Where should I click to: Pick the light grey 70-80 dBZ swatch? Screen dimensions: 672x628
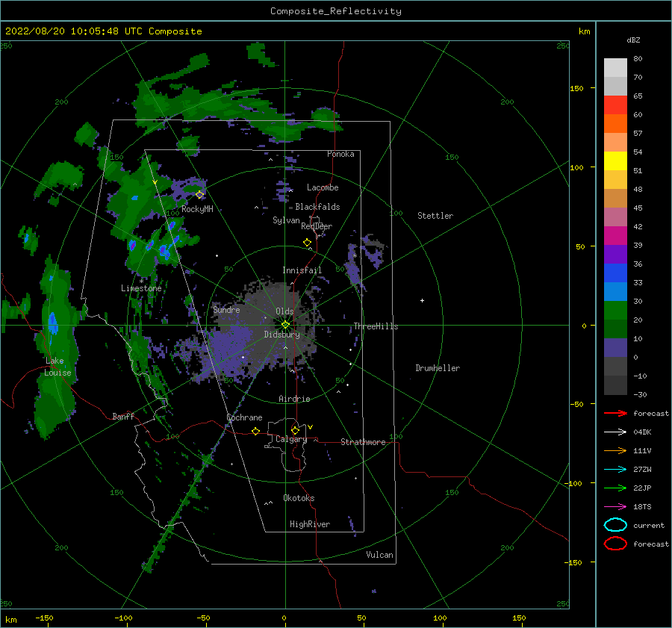(615, 68)
